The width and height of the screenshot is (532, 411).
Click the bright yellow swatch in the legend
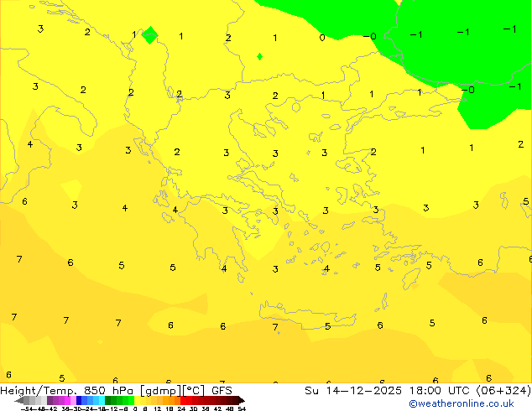(x=137, y=400)
